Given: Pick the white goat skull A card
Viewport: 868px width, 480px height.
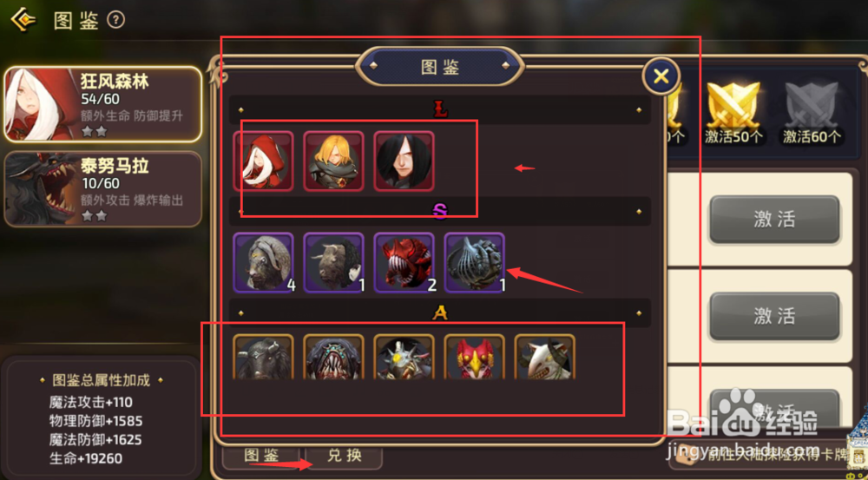Looking at the screenshot, I should click(545, 357).
